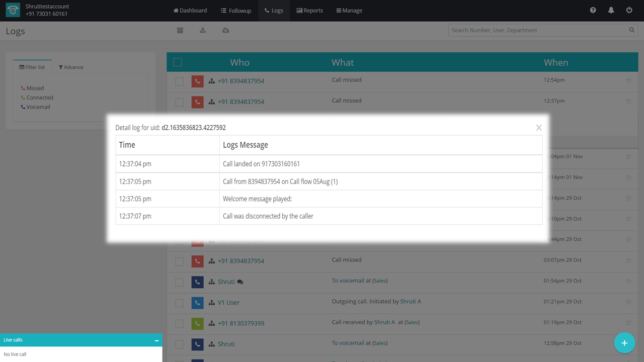Filter logs by Voicemail

tap(38, 107)
